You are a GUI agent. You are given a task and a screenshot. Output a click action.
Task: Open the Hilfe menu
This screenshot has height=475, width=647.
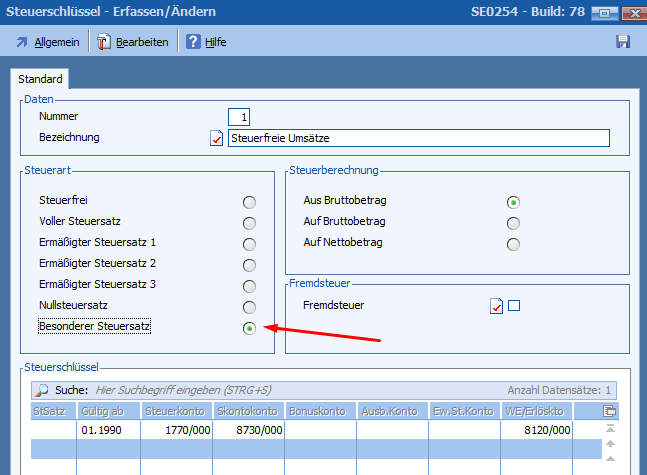coord(215,42)
